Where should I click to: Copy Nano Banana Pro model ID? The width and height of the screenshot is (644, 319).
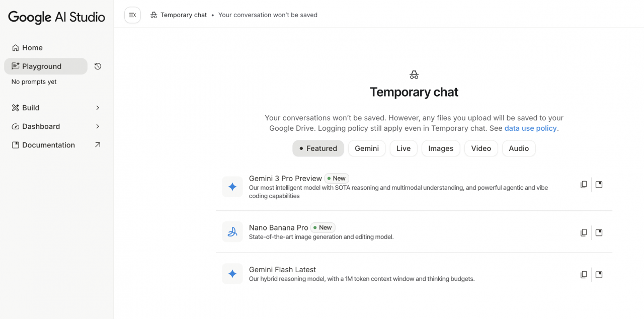tap(584, 232)
